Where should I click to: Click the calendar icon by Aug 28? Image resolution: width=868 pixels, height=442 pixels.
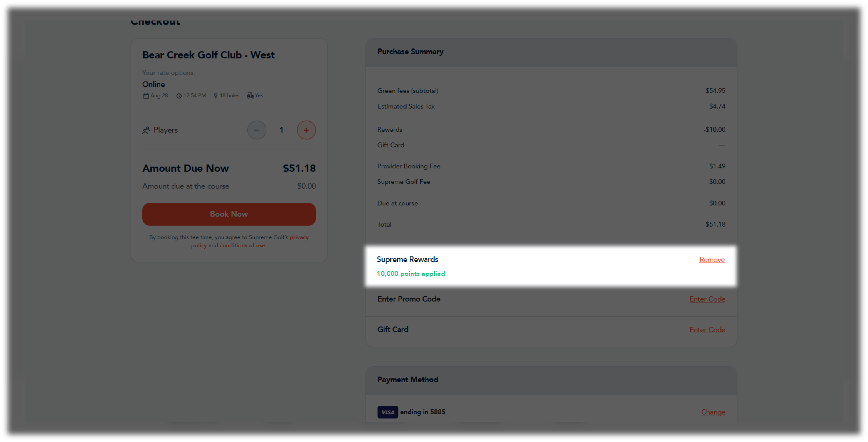tap(146, 96)
